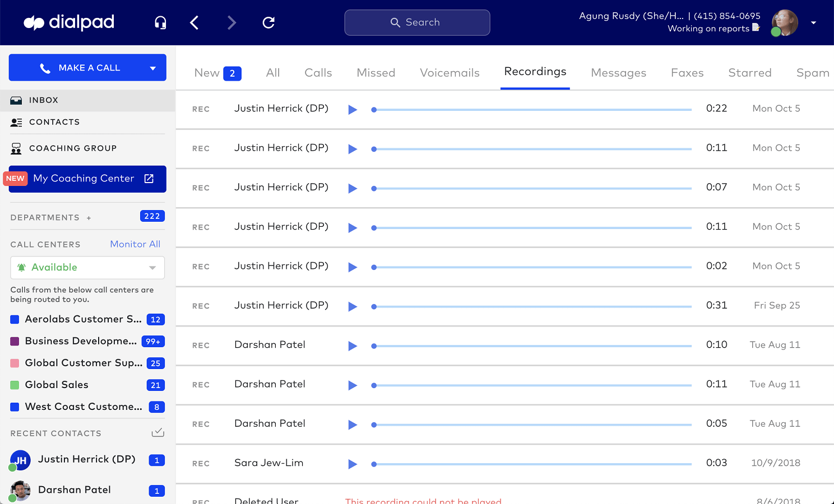
Task: Play the 0:02 Justin Herrick recording
Action: point(353,267)
